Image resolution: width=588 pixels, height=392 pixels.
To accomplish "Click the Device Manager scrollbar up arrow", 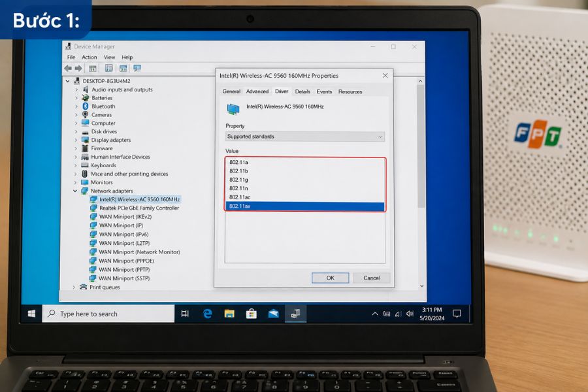I will pyautogui.click(x=420, y=81).
